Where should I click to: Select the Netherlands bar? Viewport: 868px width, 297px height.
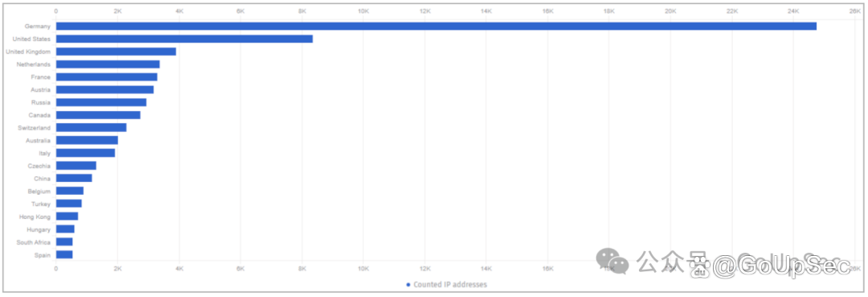click(108, 64)
